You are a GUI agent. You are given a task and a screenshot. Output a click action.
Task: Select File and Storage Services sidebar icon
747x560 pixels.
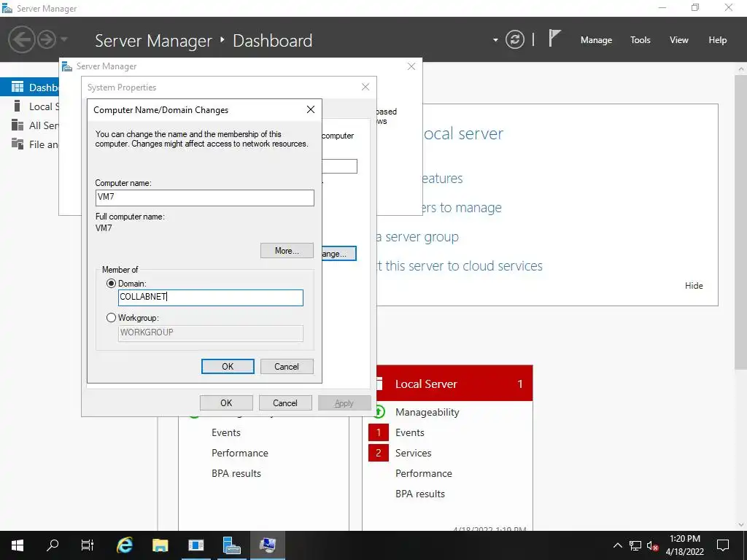[18, 144]
